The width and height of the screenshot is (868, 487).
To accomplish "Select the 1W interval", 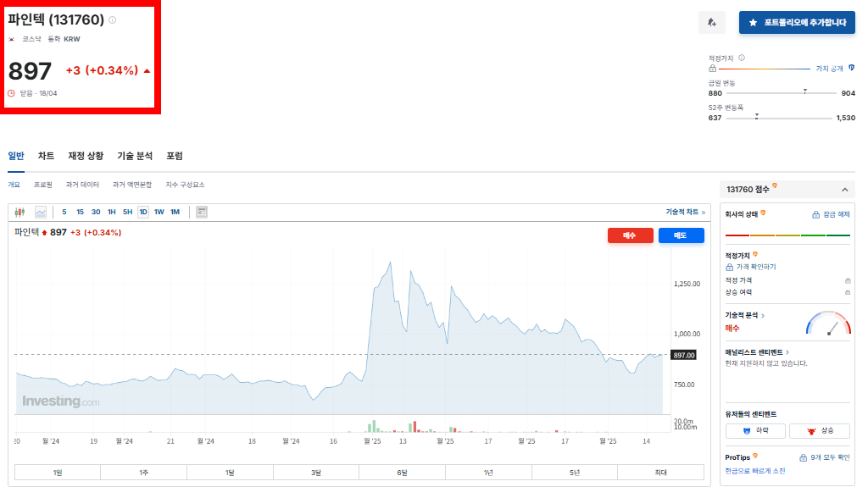I will pos(159,212).
